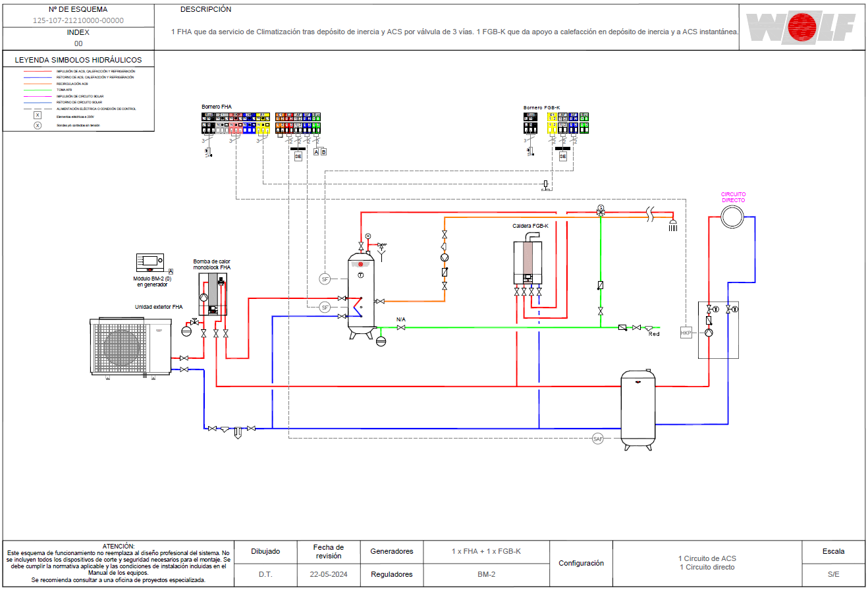The width and height of the screenshot is (868, 590).
Task: Select the temperature T inside DHW tank
Action: pos(361,274)
